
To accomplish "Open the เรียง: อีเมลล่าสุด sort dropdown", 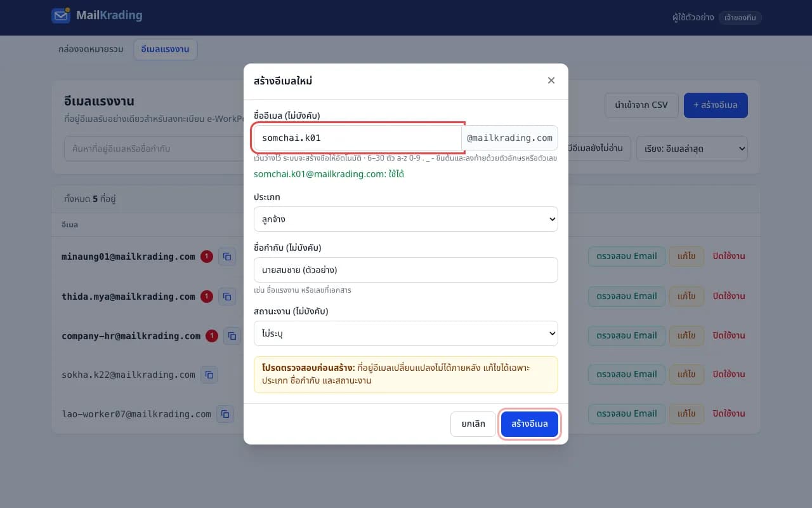I will pos(692,149).
